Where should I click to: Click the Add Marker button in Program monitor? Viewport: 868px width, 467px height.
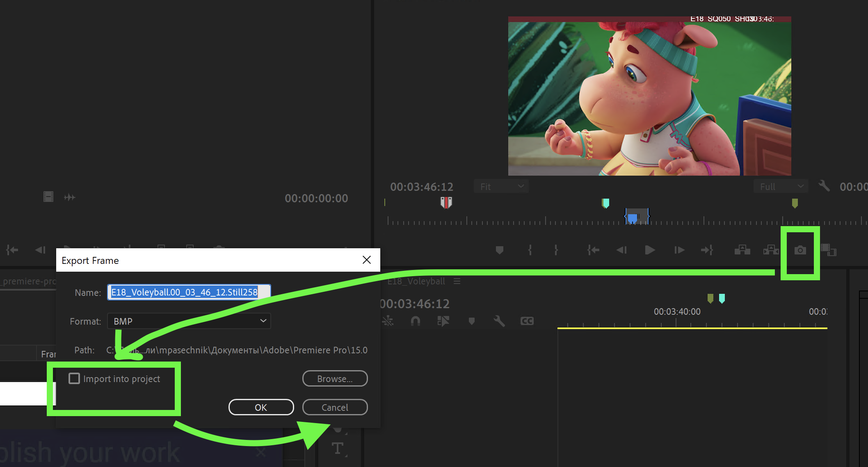(x=499, y=250)
